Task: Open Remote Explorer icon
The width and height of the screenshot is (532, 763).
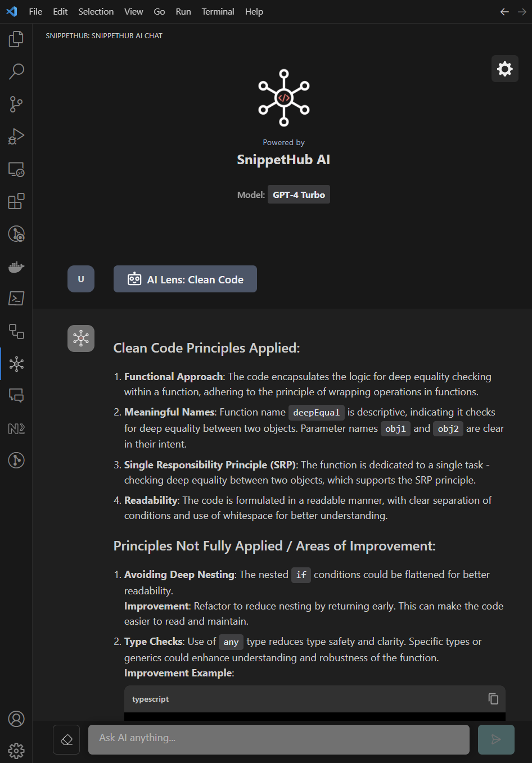Action: (16, 169)
